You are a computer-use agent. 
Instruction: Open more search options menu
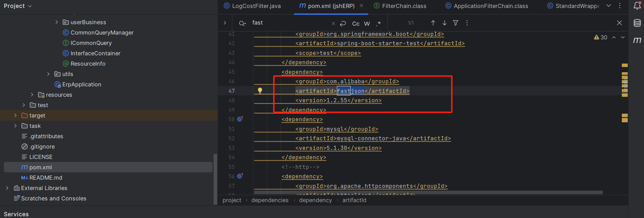pyautogui.click(x=467, y=23)
